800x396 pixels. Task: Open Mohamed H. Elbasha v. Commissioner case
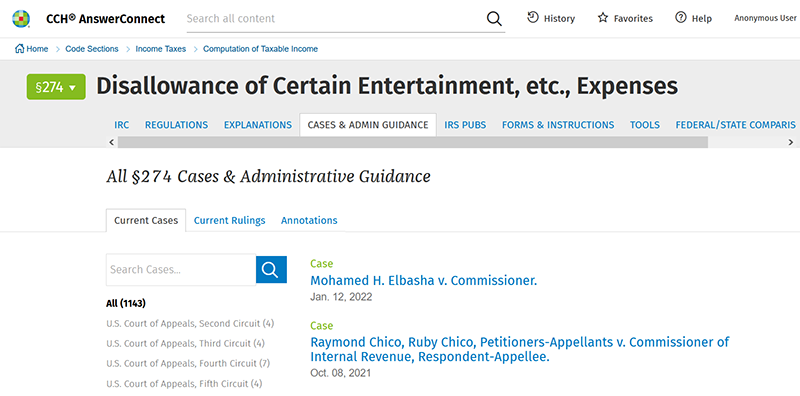423,280
